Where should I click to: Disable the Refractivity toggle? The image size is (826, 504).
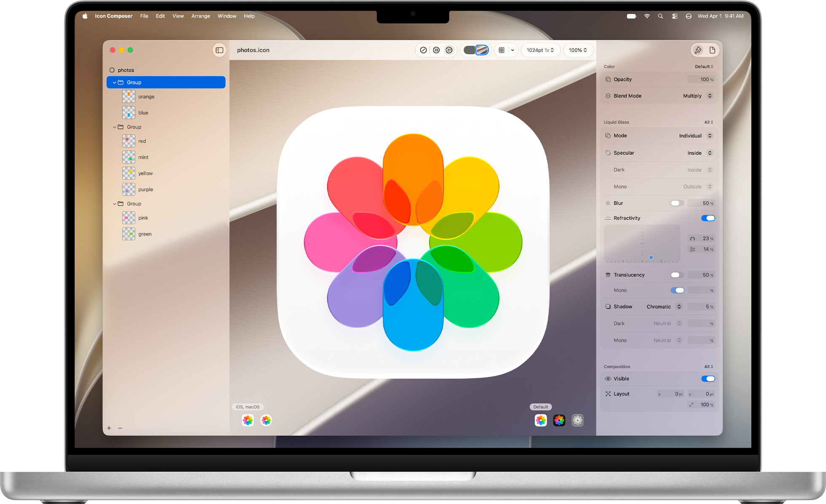pyautogui.click(x=708, y=218)
